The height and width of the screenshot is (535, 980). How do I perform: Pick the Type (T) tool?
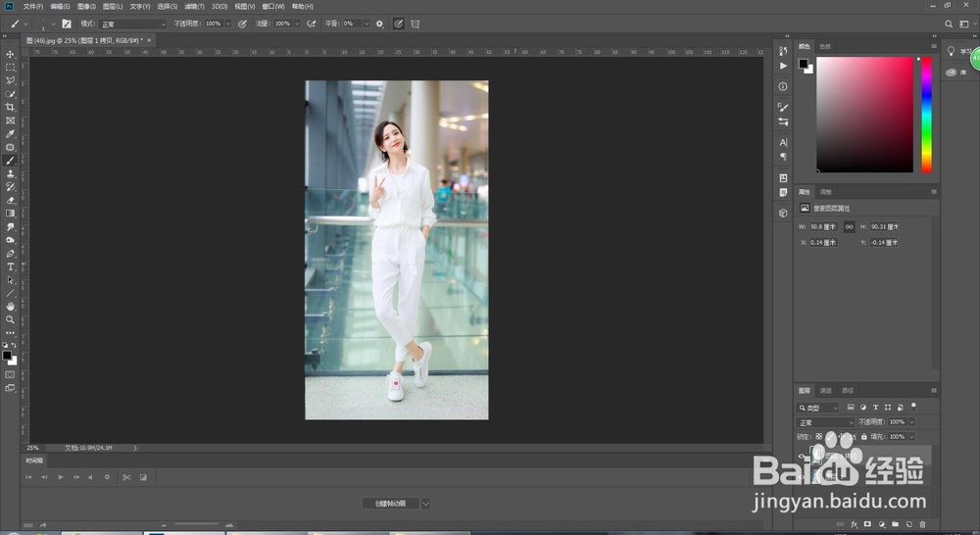(x=11, y=267)
